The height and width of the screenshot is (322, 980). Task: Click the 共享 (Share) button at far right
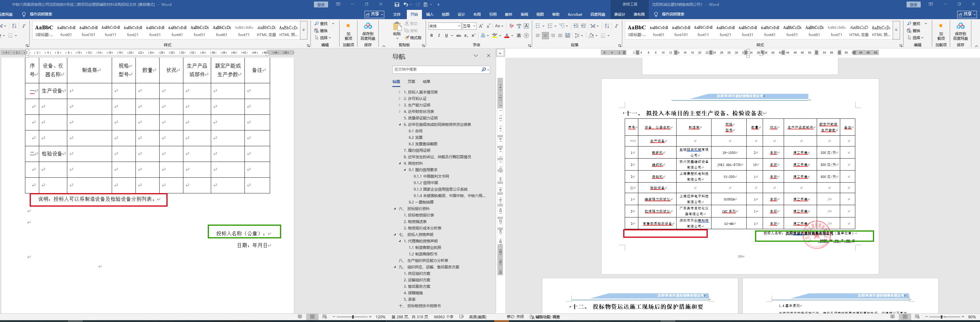click(x=967, y=14)
